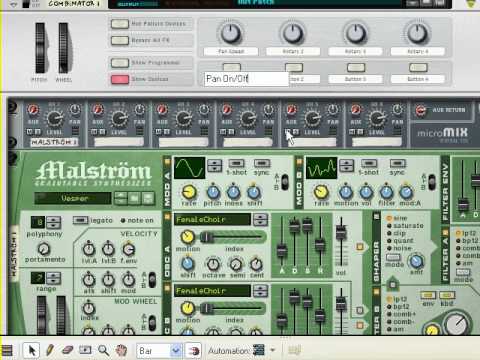The image size is (480, 360).
Task: Select the Eraser tool
Action: (x=68, y=350)
